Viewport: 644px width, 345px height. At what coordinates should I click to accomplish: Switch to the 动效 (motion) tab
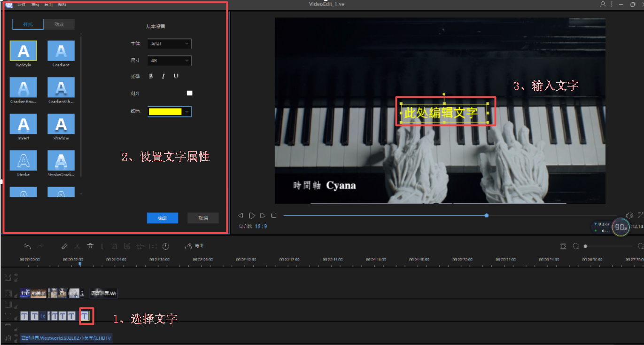click(59, 24)
